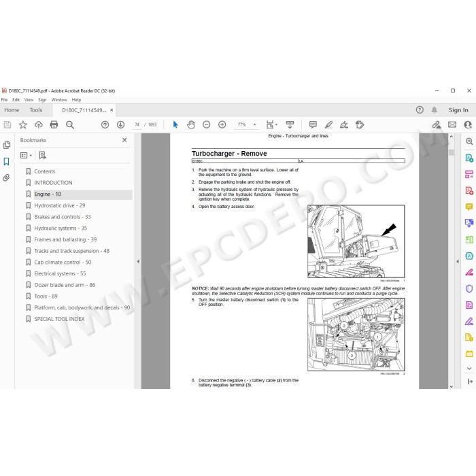Open Hydraulic systems - 35 bookmark
Image resolution: width=476 pixels, height=476 pixels.
pos(61,228)
